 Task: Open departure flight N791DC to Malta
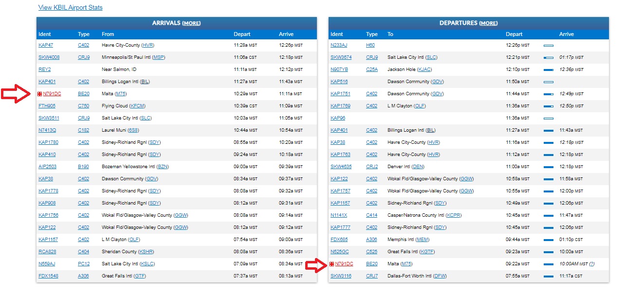click(x=344, y=264)
